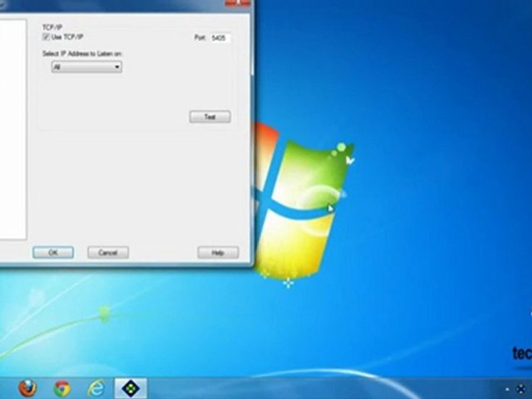Confirm settings with the OK button

click(x=53, y=253)
